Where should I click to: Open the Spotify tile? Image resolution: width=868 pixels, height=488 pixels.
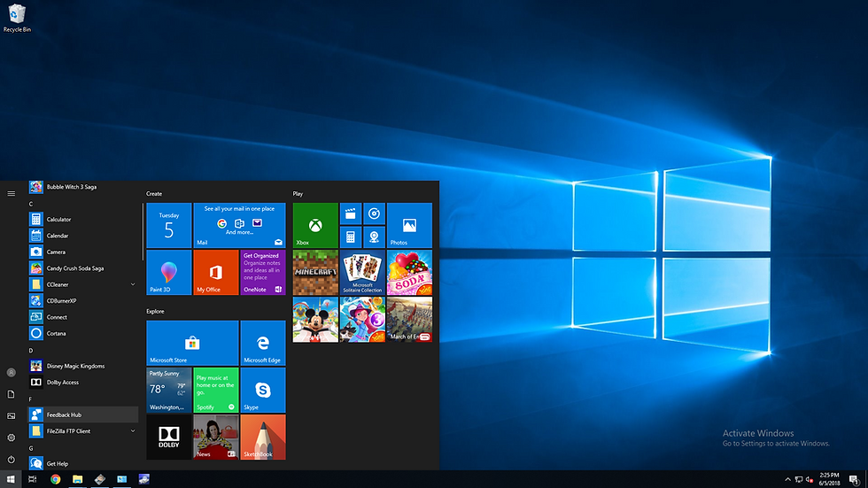(x=216, y=390)
